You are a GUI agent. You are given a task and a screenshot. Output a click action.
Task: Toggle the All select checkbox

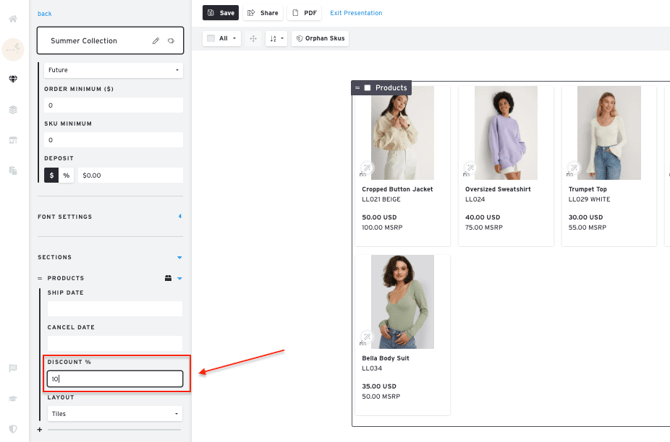click(x=211, y=39)
